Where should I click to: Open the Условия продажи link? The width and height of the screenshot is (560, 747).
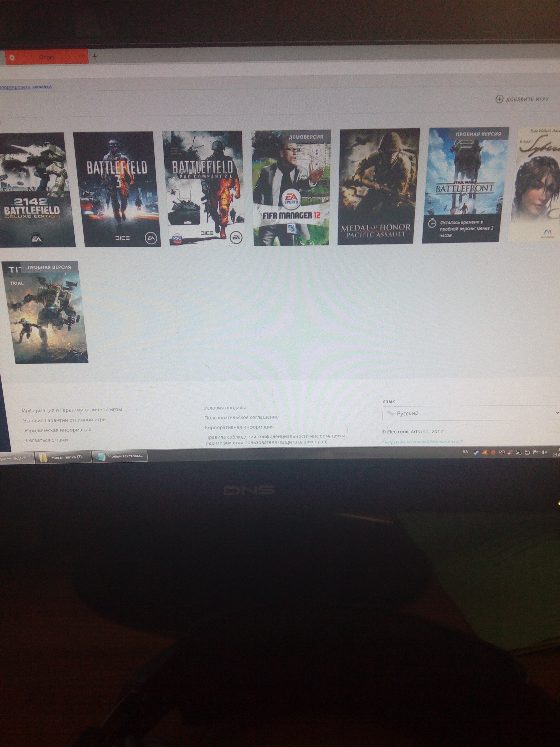tap(225, 408)
